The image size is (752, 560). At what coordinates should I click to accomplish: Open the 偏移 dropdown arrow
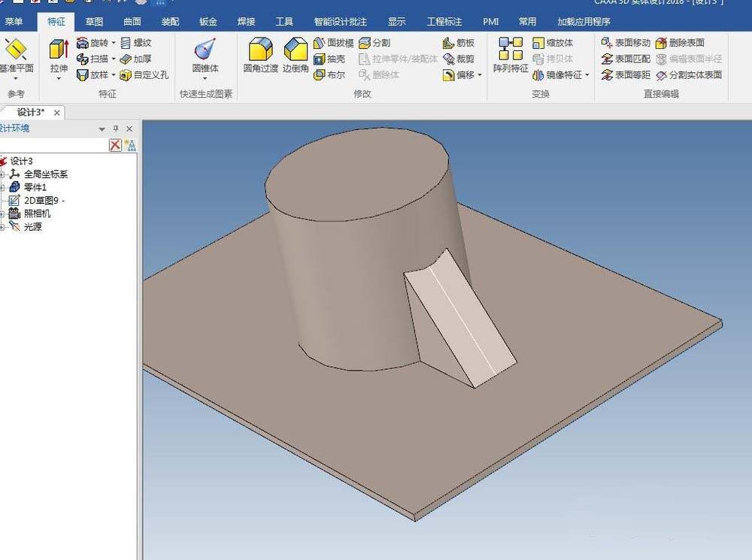[480, 75]
